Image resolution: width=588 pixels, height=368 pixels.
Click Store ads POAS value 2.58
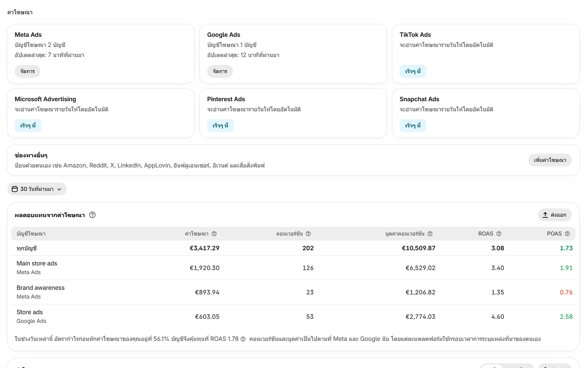(x=566, y=316)
